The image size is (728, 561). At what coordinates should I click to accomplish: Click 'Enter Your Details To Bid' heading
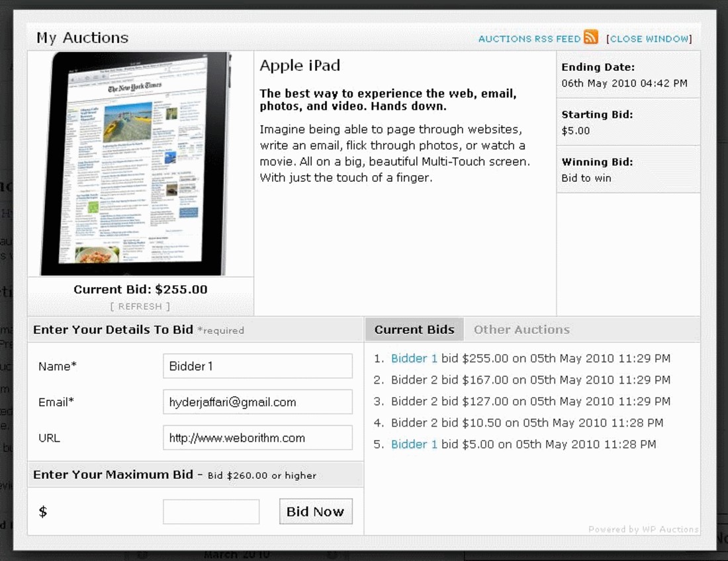113,329
